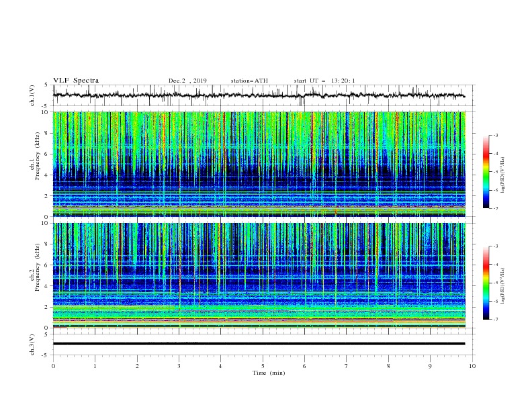Click the time axis tick label '9'
The height and width of the screenshot is (411, 532).
pyautogui.click(x=430, y=366)
